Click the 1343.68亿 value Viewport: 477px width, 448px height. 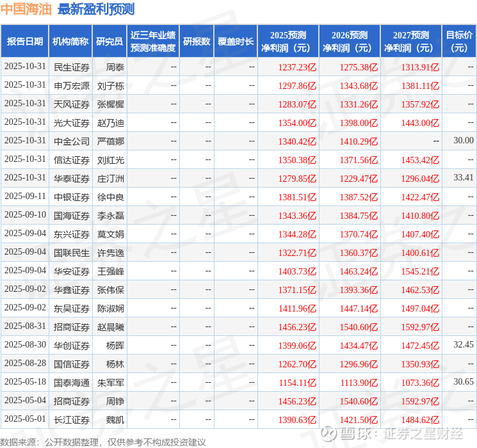[x=359, y=86]
